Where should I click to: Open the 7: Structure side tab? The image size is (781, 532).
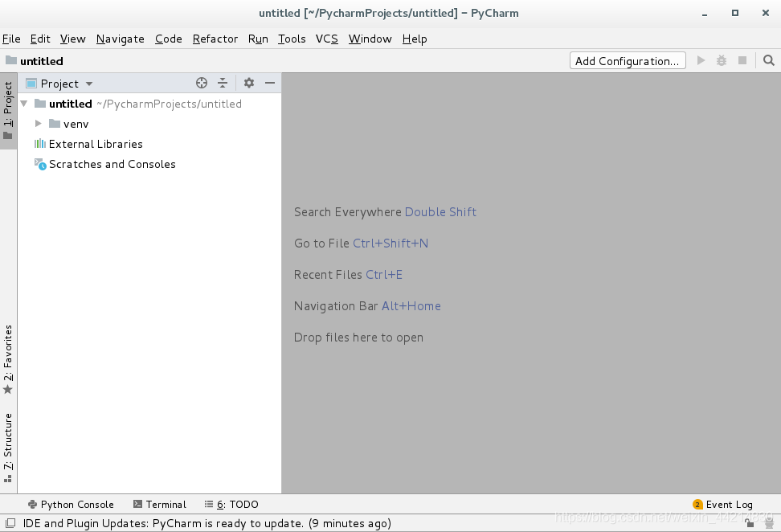coord(8,448)
